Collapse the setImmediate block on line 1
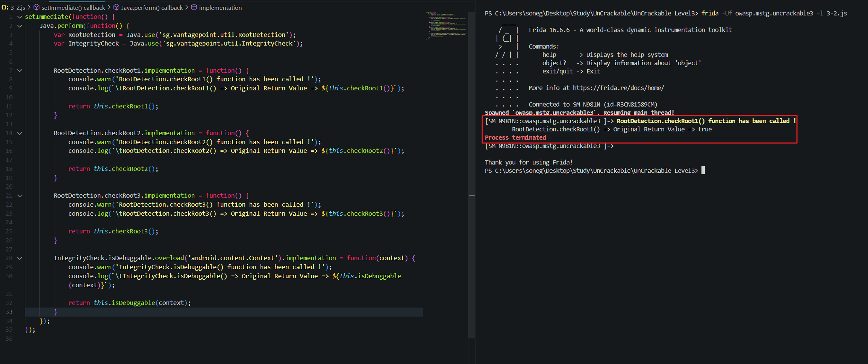This screenshot has height=364, width=868. click(20, 17)
